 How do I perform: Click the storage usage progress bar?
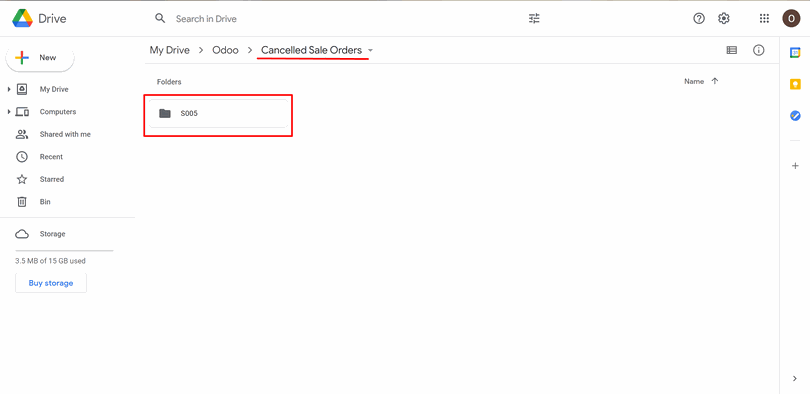tap(64, 250)
